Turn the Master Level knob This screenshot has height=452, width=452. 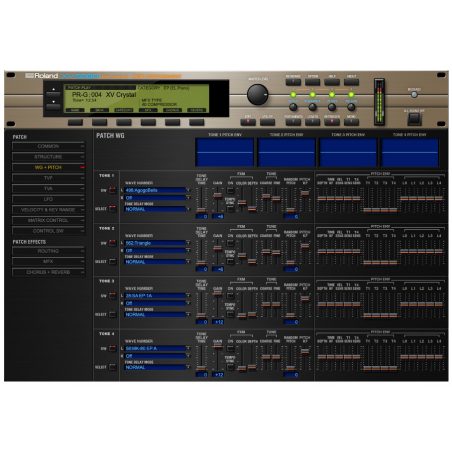tap(257, 94)
